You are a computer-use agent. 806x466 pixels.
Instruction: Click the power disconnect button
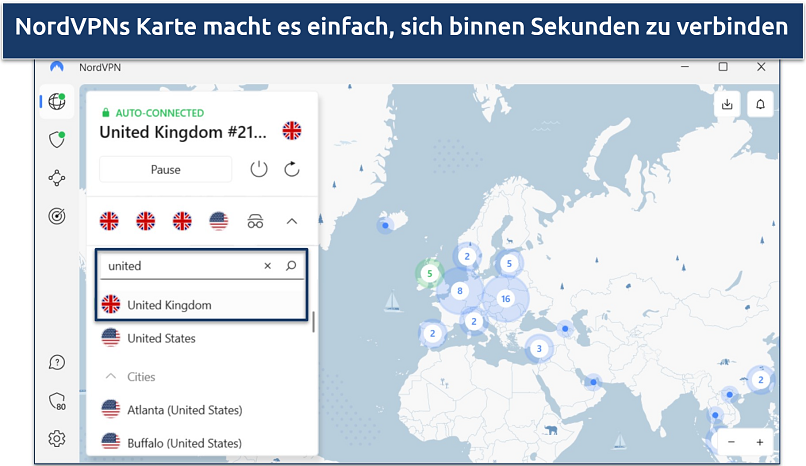(259, 169)
